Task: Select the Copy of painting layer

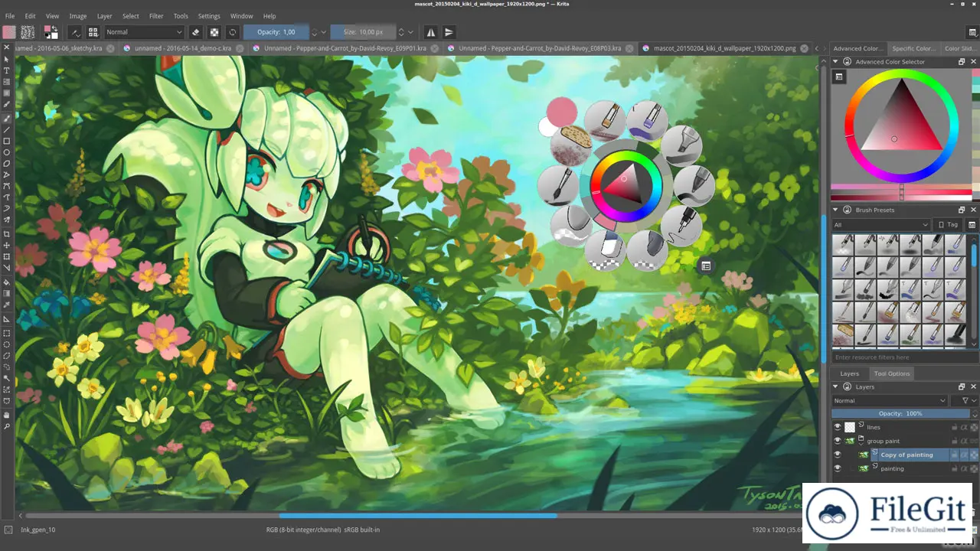Action: (x=906, y=455)
